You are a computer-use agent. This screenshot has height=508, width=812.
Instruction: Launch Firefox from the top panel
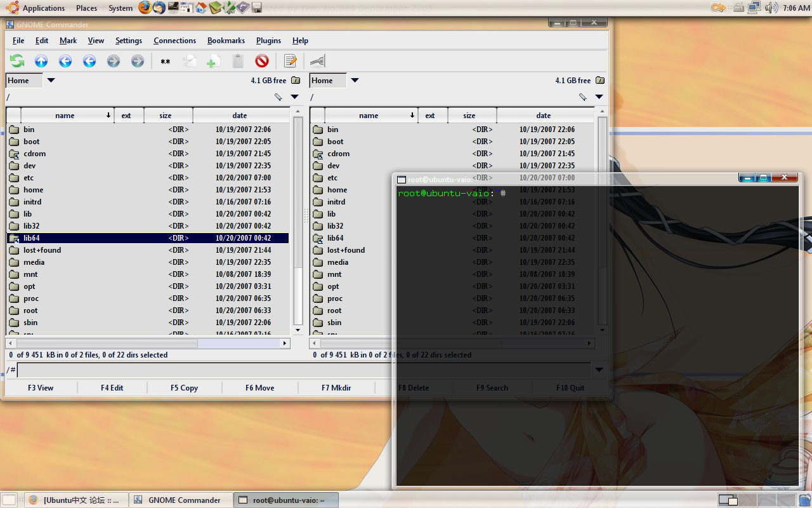coord(145,8)
